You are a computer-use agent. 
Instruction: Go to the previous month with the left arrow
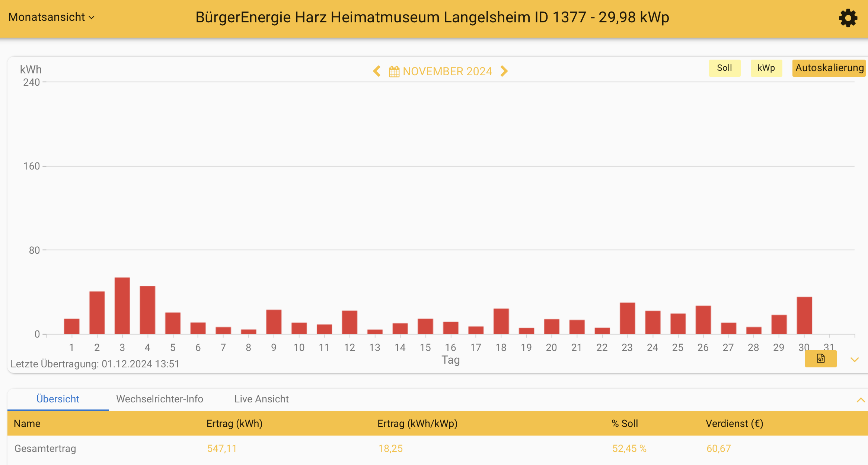pos(376,71)
